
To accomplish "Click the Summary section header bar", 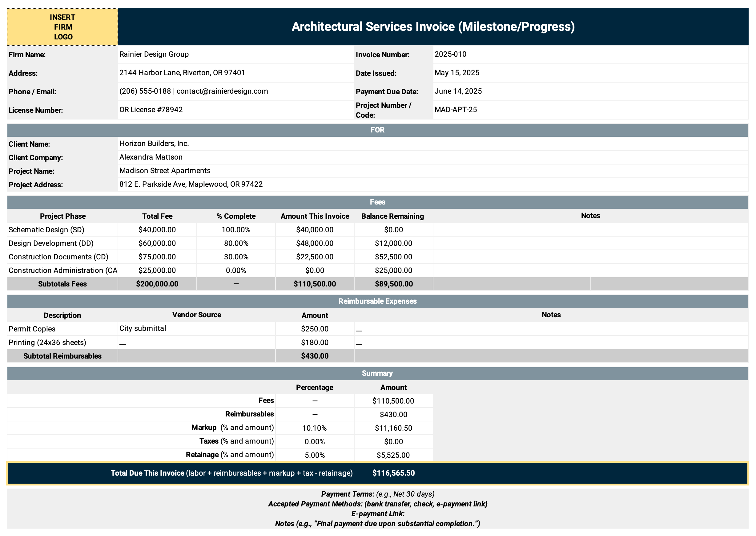I will (x=377, y=373).
